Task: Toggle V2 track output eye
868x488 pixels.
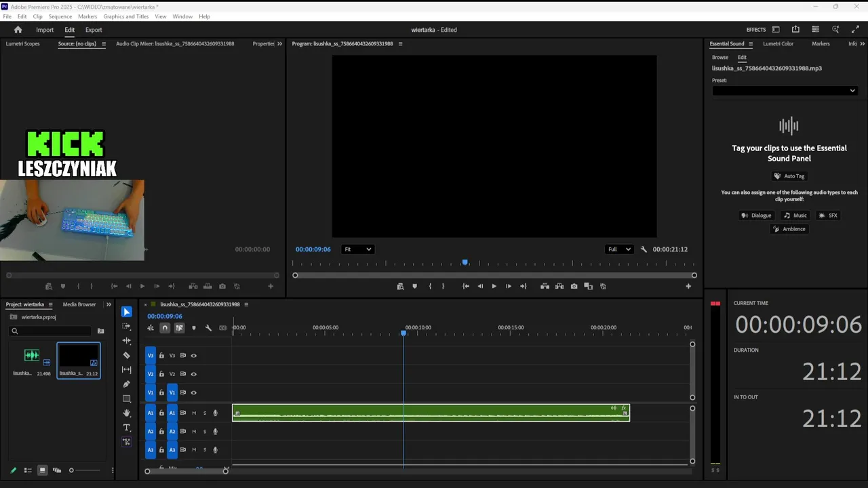Action: (194, 373)
